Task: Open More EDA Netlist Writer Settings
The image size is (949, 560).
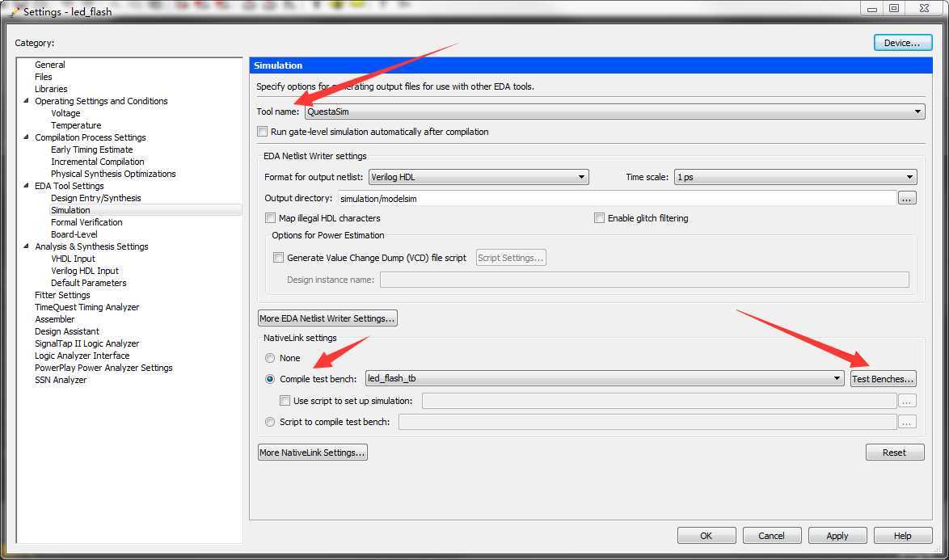Action: [x=327, y=318]
